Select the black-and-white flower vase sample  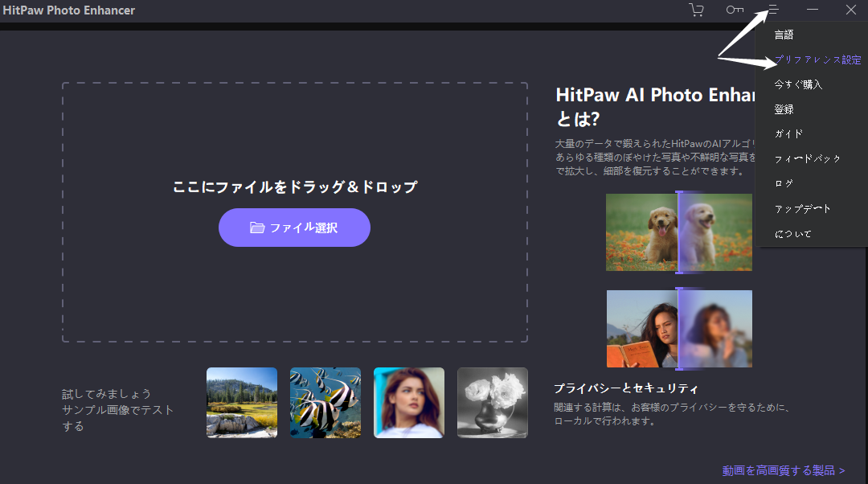click(493, 403)
